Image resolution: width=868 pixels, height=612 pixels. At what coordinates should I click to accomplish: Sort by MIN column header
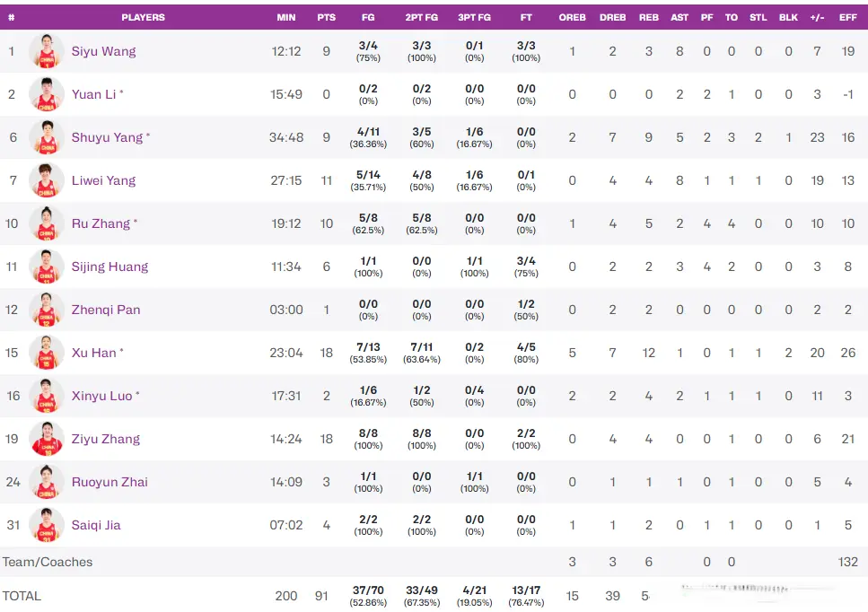286,17
